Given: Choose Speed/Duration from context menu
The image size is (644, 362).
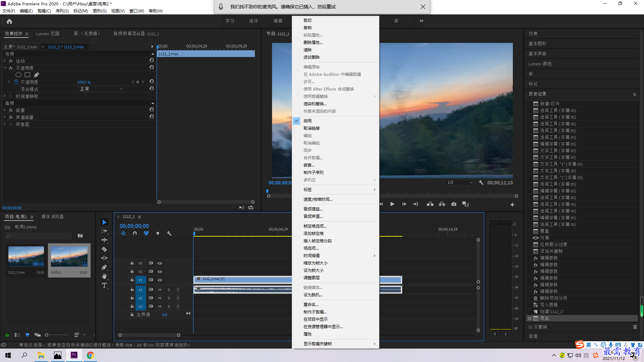Looking at the screenshot, I should (336, 199).
